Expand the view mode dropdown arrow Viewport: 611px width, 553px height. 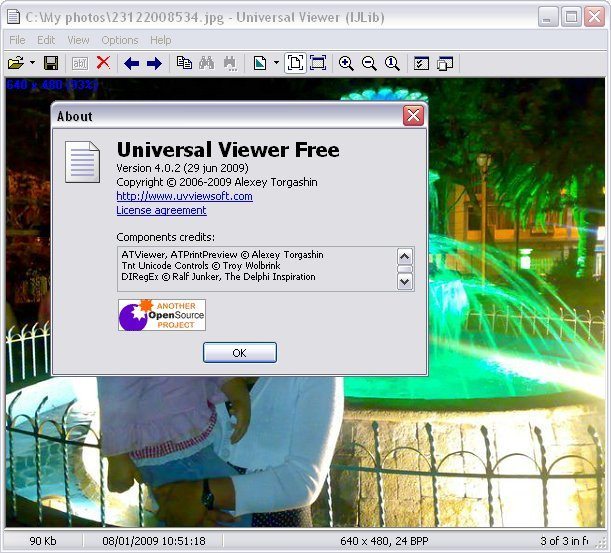tap(276, 62)
